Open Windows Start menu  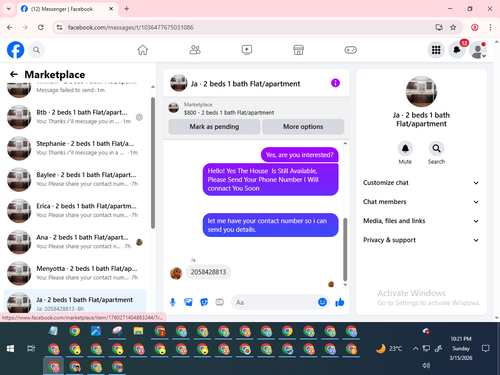tap(10, 349)
